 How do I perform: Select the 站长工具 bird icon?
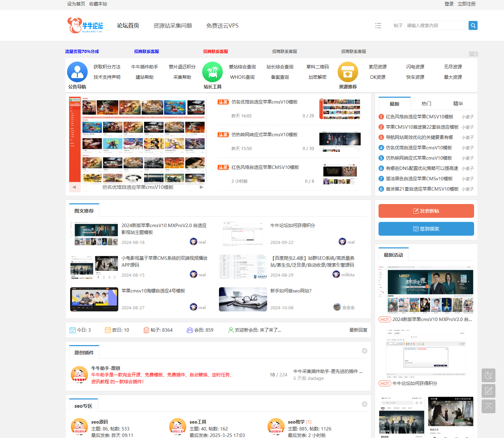click(x=212, y=72)
